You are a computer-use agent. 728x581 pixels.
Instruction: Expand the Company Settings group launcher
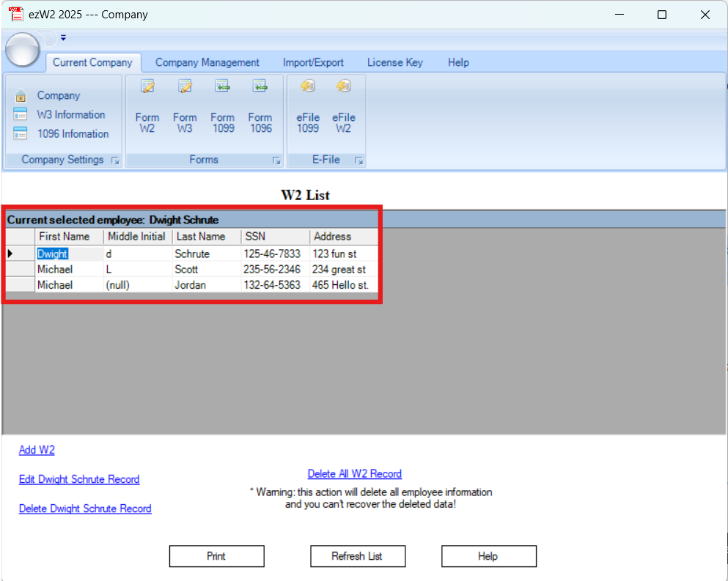click(x=115, y=160)
